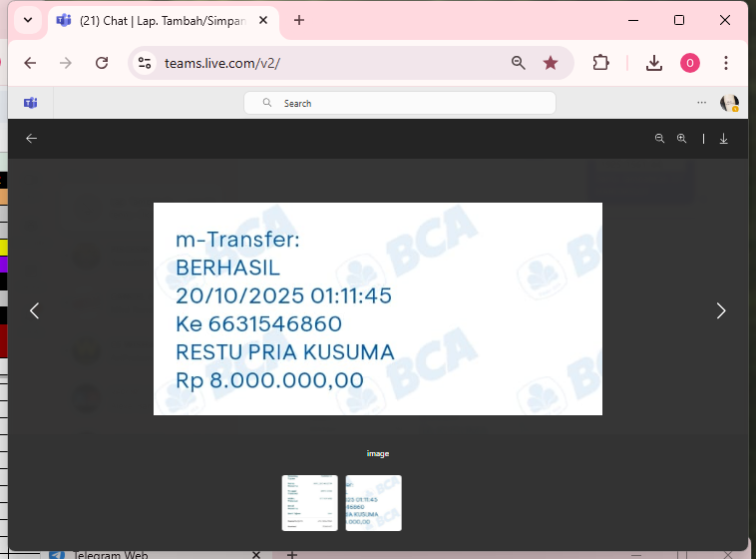Click the address bar URL teams.live.com/v2/
Screen dimensions: 756x559
coord(222,63)
